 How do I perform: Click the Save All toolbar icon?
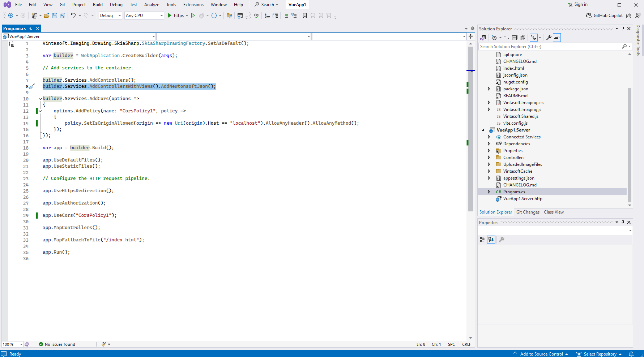[x=63, y=16]
